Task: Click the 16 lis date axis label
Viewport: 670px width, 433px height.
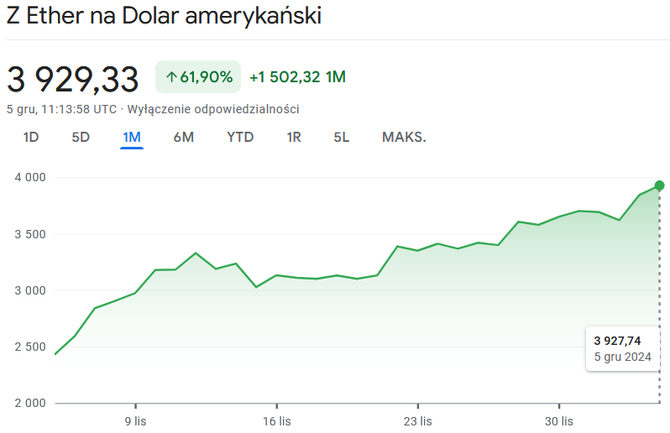Action: tap(276, 421)
